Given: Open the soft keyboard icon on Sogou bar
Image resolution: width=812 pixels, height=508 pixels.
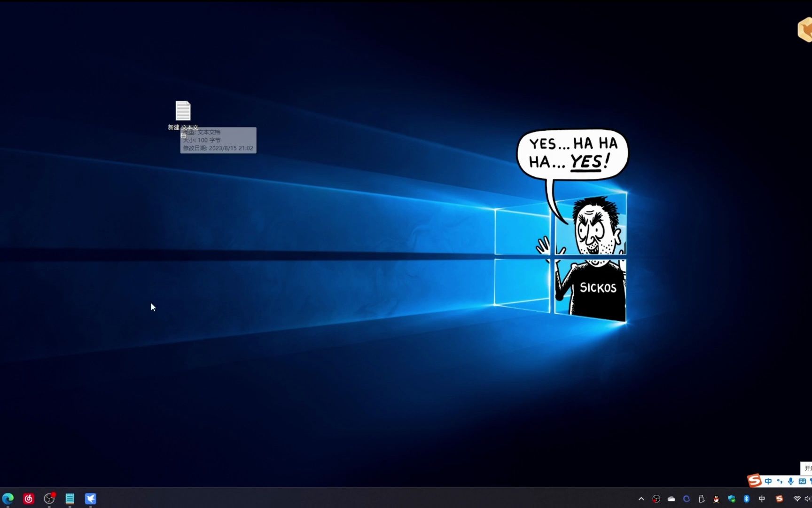Looking at the screenshot, I should pyautogui.click(x=802, y=481).
